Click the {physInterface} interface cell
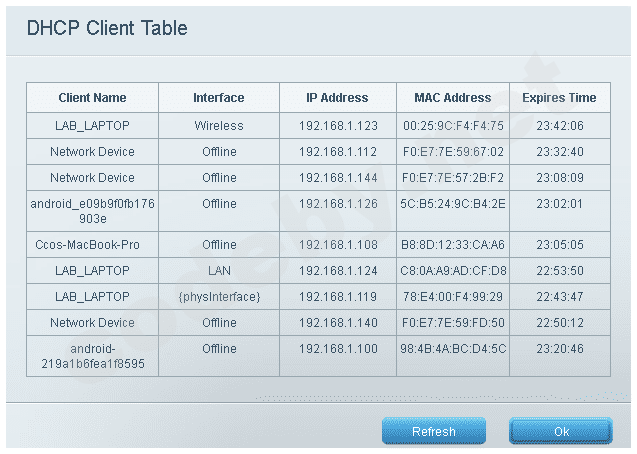 point(219,297)
